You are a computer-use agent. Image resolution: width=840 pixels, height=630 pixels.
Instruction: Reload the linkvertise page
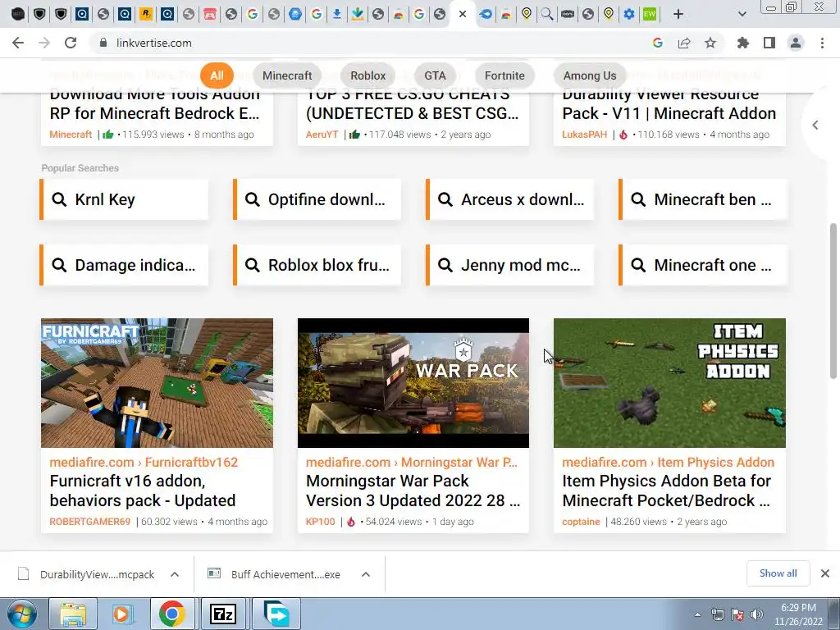click(71, 43)
